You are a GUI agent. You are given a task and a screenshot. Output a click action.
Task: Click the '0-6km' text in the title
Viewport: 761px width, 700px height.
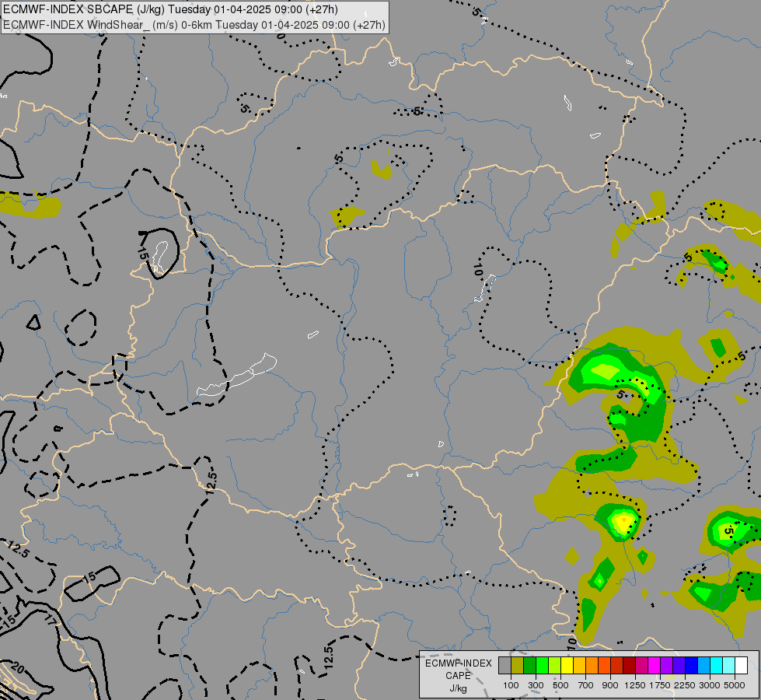tap(197, 25)
